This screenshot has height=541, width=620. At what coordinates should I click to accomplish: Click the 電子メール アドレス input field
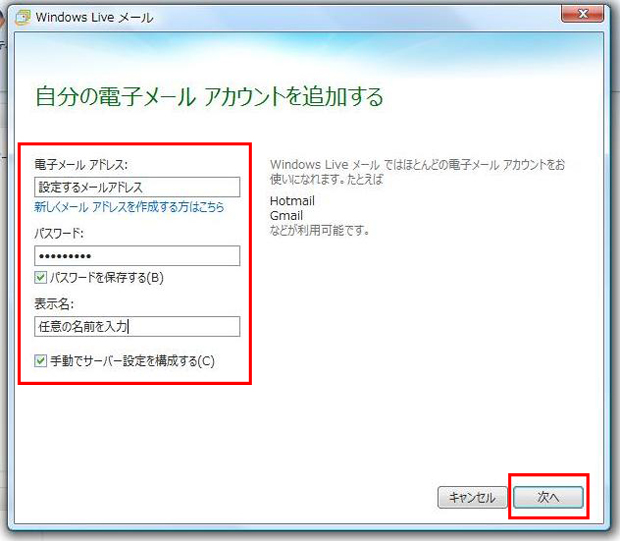tap(137, 187)
